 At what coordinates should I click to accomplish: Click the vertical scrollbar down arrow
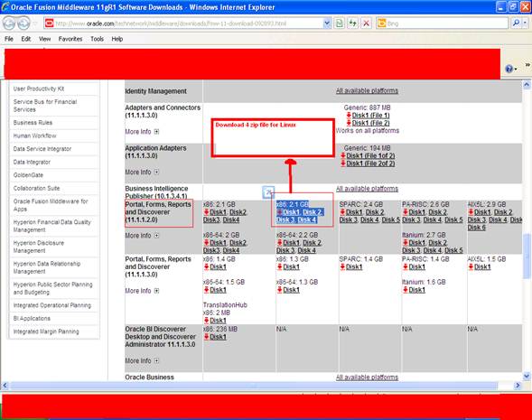coord(527,376)
